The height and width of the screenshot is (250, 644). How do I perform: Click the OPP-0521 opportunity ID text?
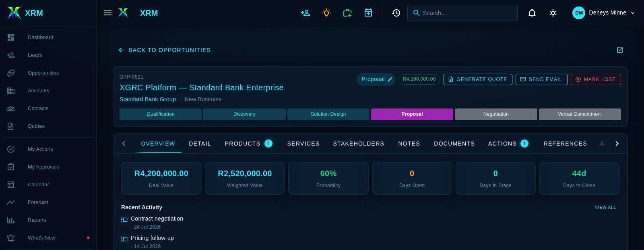point(131,77)
